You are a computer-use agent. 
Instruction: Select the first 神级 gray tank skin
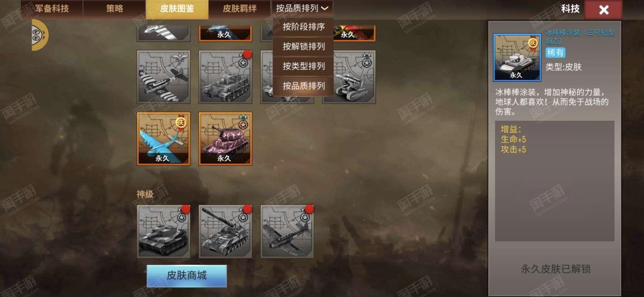164,231
